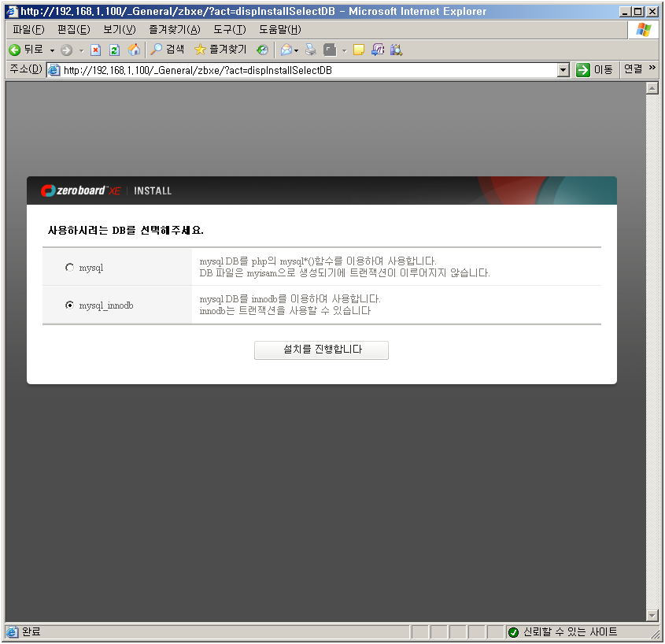The image size is (665, 644).
Task: Click the vertical scrollbar down arrow
Action: (652, 615)
